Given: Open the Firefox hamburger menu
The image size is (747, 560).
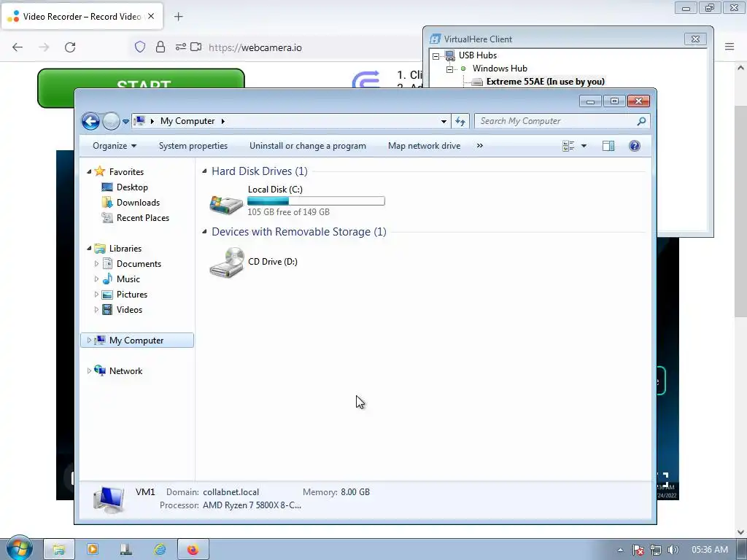Looking at the screenshot, I should coord(729,47).
